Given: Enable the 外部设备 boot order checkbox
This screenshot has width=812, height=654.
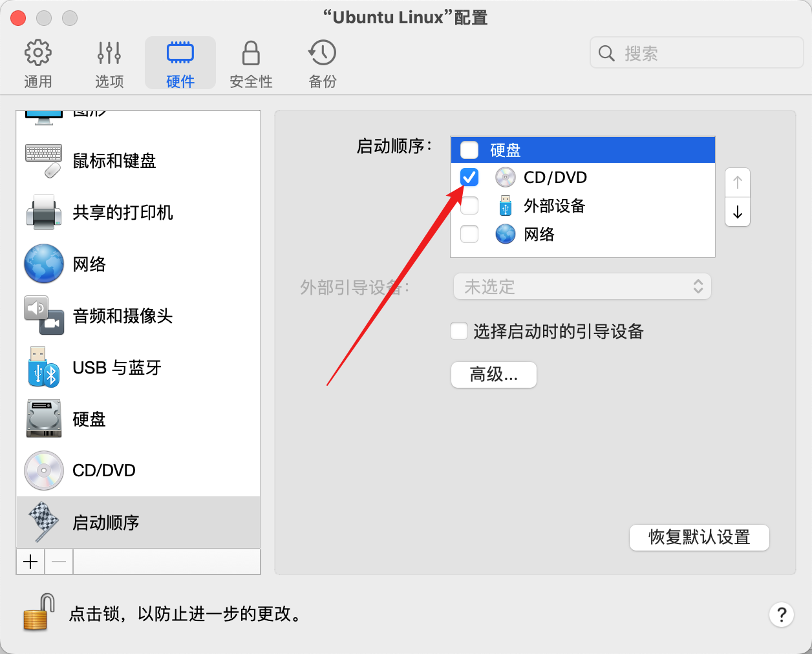Looking at the screenshot, I should (469, 206).
